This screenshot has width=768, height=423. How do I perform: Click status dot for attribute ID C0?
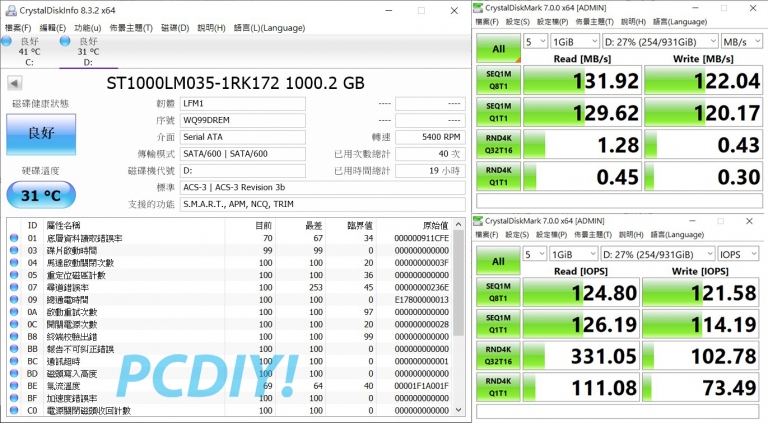14,410
